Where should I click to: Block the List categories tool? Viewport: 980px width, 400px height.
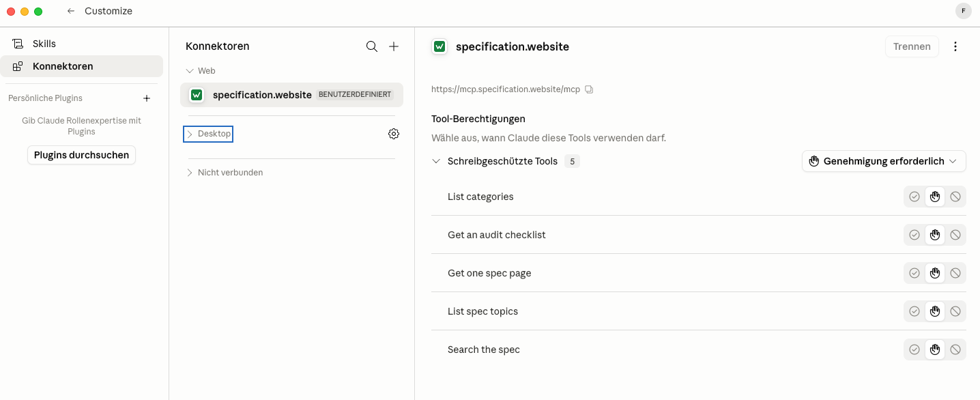(955, 197)
